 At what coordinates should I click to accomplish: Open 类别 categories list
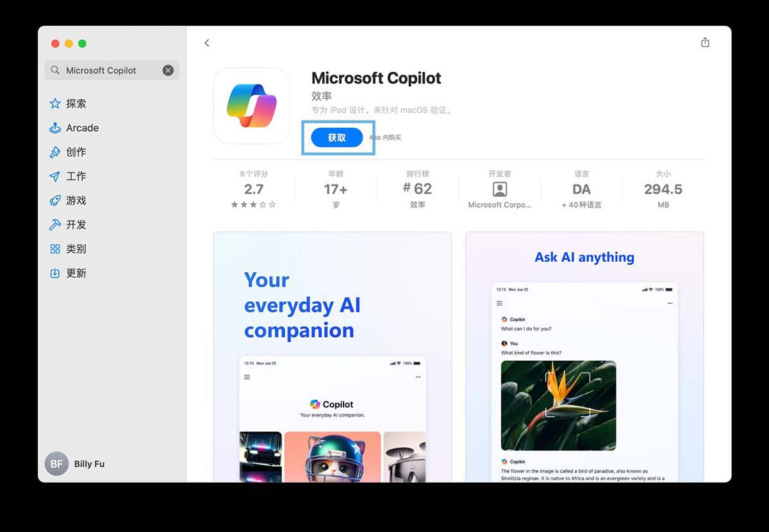click(76, 249)
